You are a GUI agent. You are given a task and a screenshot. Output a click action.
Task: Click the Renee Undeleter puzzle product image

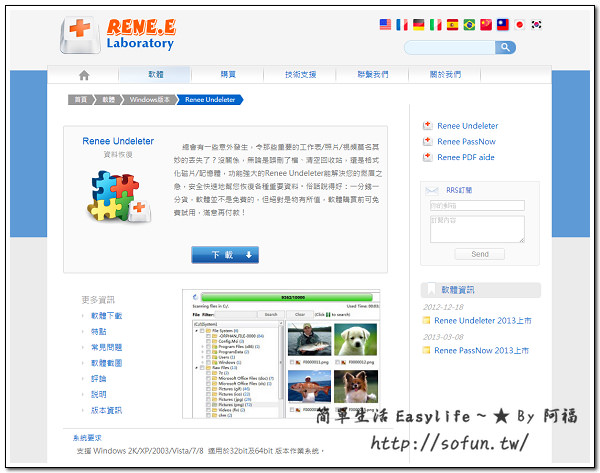[x=119, y=196]
